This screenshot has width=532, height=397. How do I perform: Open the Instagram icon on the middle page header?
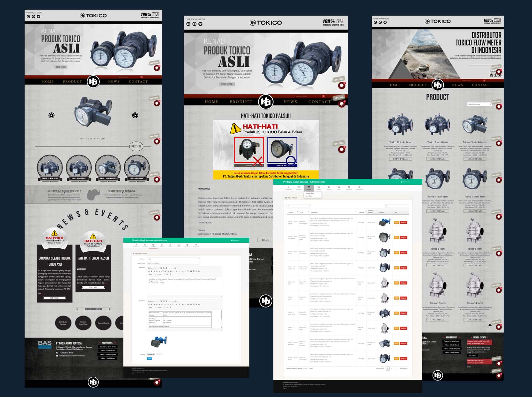coord(188,24)
